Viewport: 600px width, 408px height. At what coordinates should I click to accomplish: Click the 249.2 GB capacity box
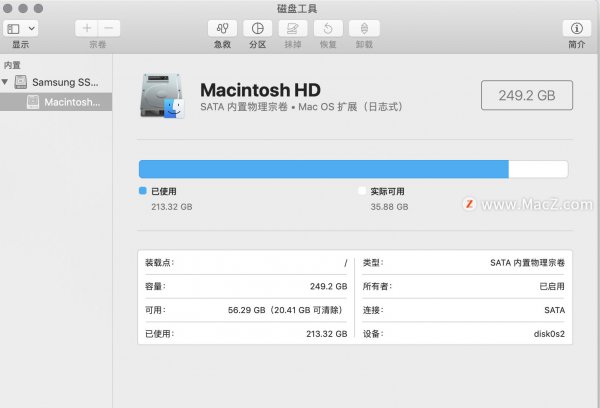click(x=527, y=95)
